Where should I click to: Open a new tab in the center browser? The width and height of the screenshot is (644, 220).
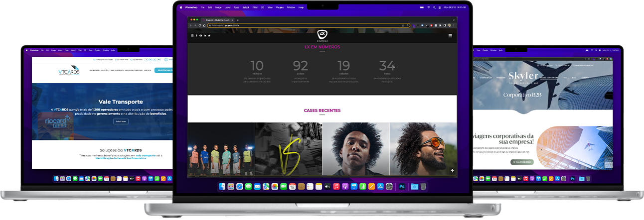click(238, 20)
